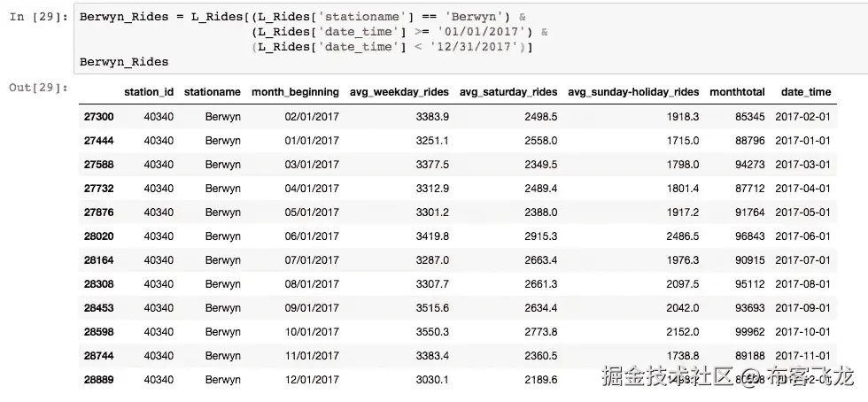Click row index 28889
This screenshot has width=868, height=402.
point(98,380)
